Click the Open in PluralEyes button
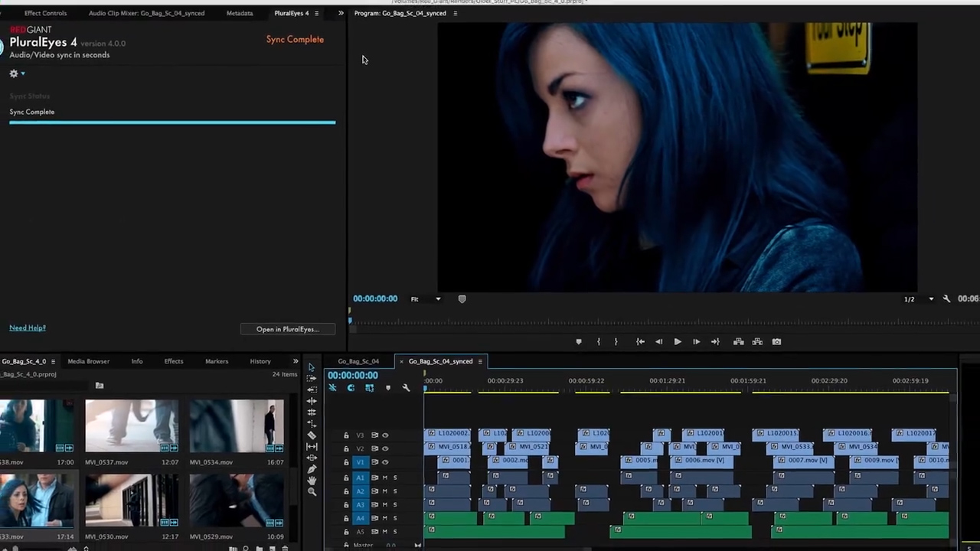The height and width of the screenshot is (551, 980). pyautogui.click(x=287, y=329)
